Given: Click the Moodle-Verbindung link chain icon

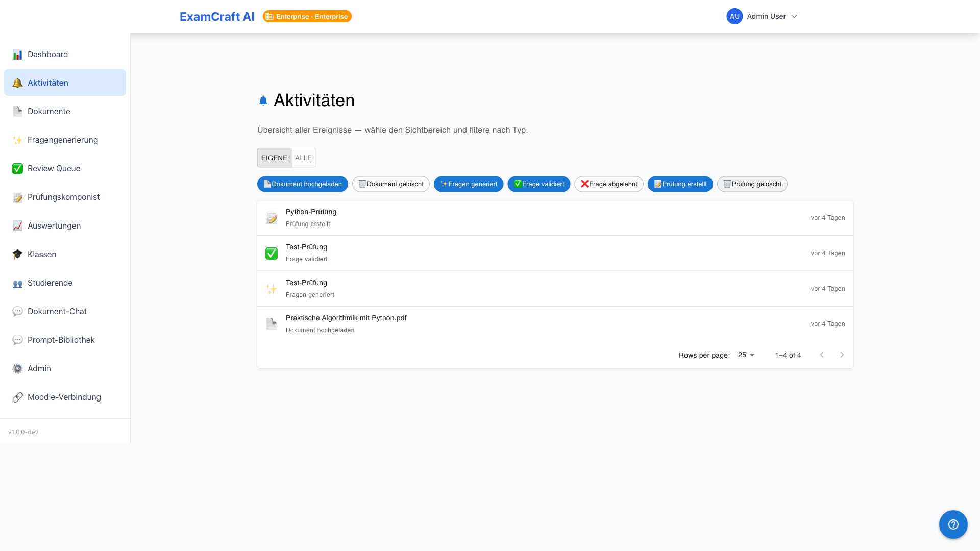Looking at the screenshot, I should (x=17, y=397).
